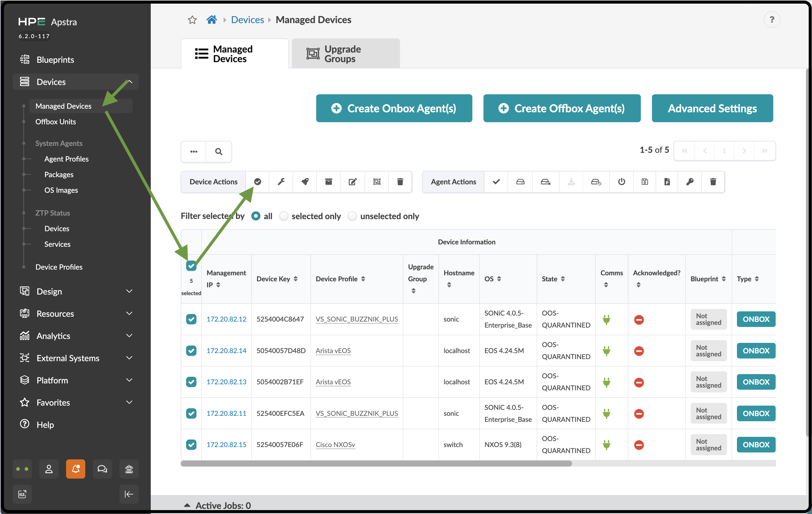Click the trash icon in Device Actions
812x514 pixels.
[x=400, y=182]
